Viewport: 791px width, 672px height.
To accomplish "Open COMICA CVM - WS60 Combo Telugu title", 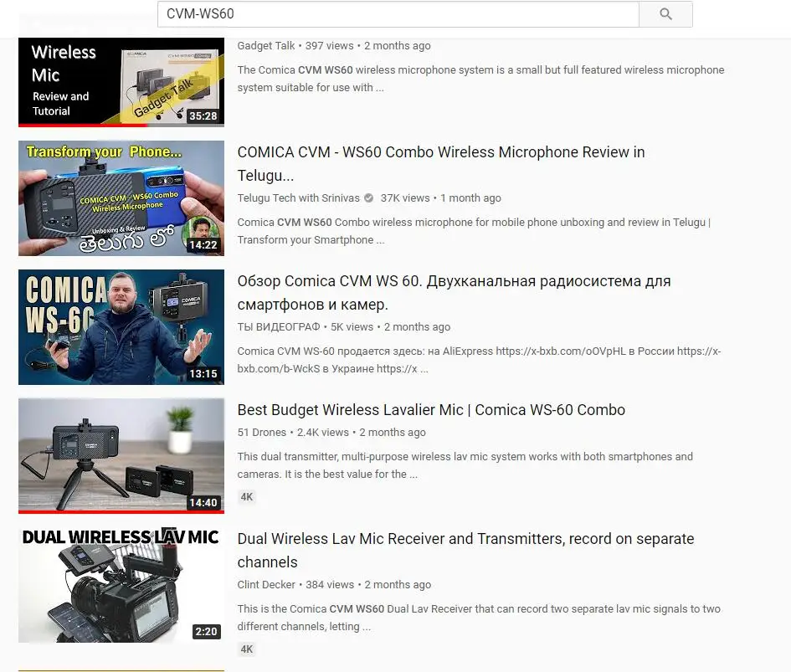I will pyautogui.click(x=441, y=163).
